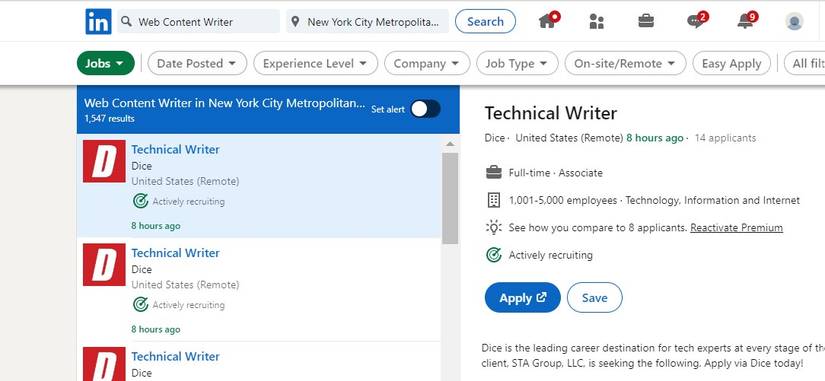Screen dimensions: 825x381
Task: Open profile avatar menu
Action: point(794,22)
